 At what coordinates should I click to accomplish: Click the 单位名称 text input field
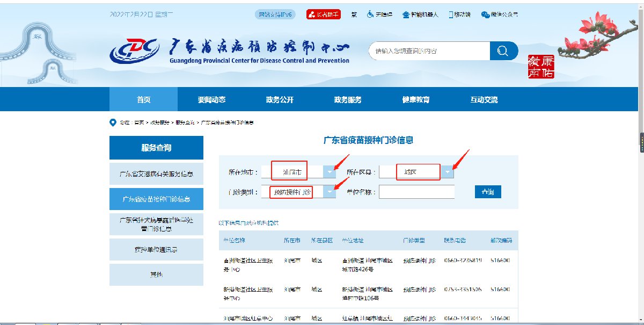416,192
